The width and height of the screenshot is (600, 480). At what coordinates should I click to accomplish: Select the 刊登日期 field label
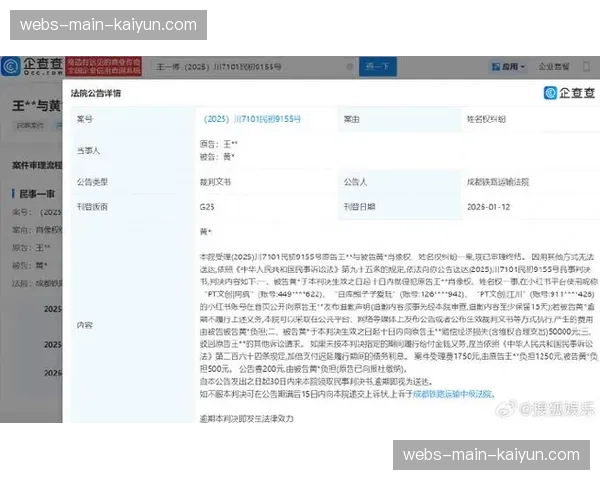point(359,207)
